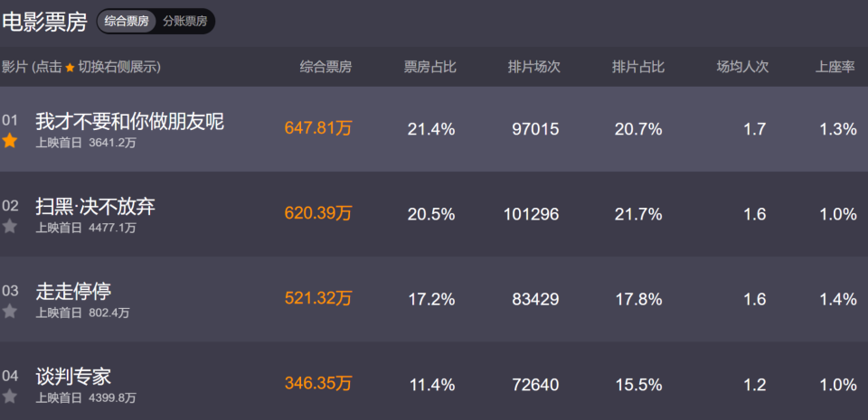Click box office figure 620.39万
This screenshot has width=868, height=420.
click(x=317, y=214)
